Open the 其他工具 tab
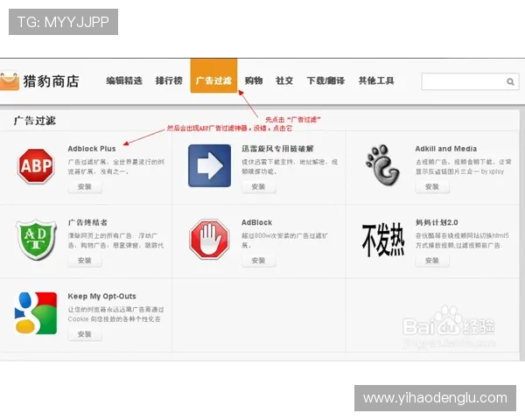This screenshot has width=525, height=420. [x=376, y=80]
